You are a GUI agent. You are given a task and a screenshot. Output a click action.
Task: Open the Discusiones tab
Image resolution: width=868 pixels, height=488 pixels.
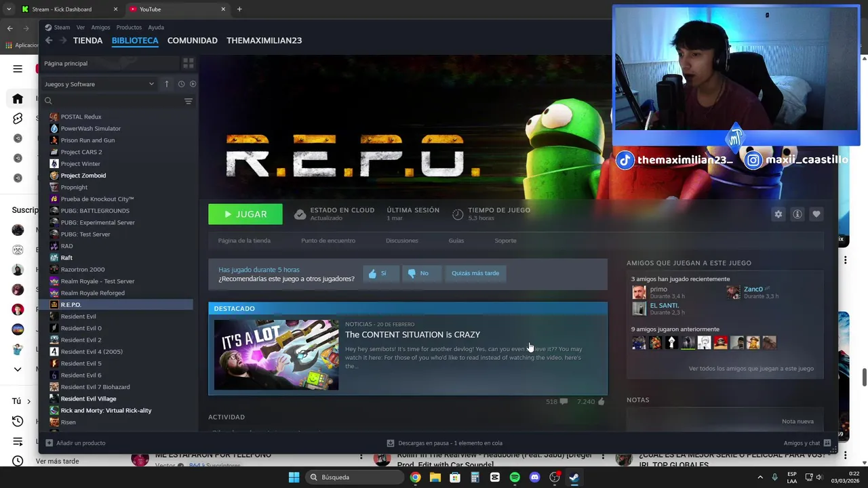click(x=402, y=241)
